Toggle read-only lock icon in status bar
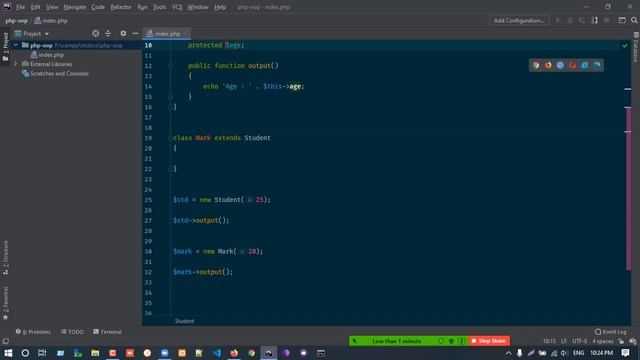640x360 pixels. click(621, 341)
